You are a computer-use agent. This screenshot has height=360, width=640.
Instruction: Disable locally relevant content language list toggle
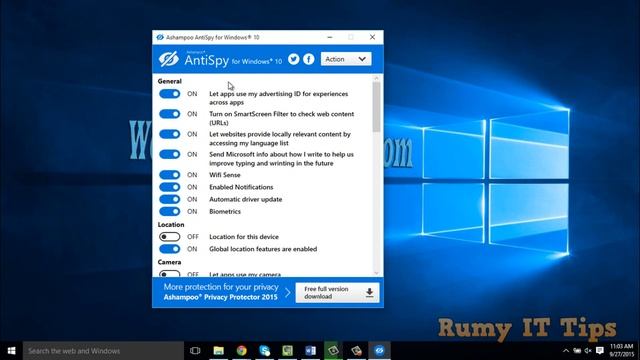point(169,134)
